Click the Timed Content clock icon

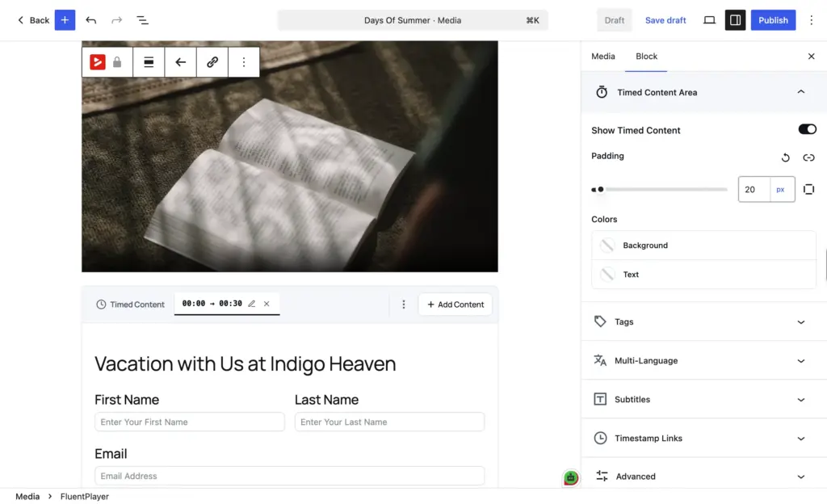[101, 304]
